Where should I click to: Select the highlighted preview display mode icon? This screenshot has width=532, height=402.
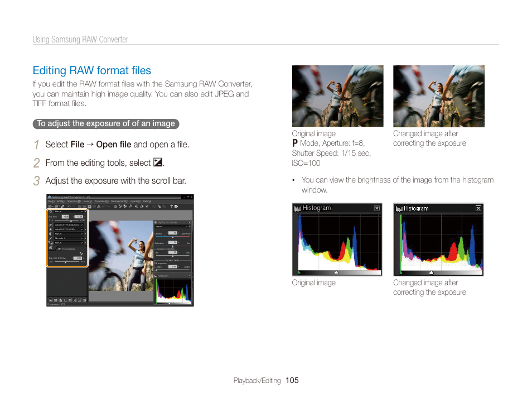point(90,206)
